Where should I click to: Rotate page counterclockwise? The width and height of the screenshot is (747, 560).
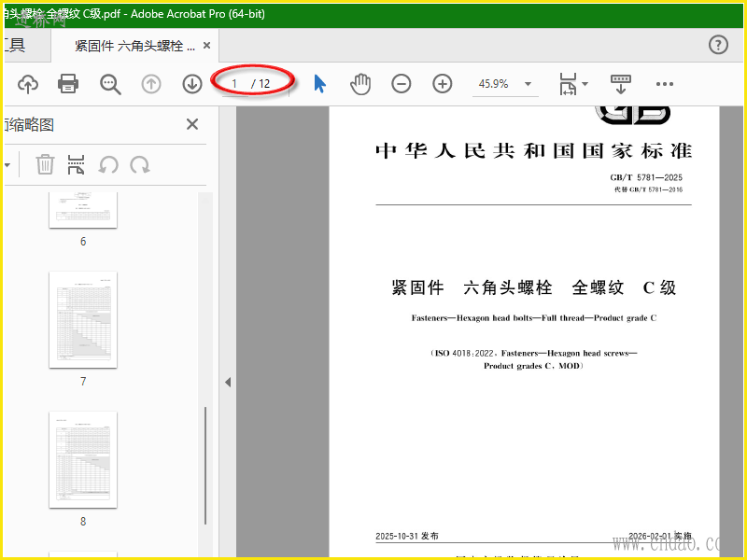click(108, 165)
